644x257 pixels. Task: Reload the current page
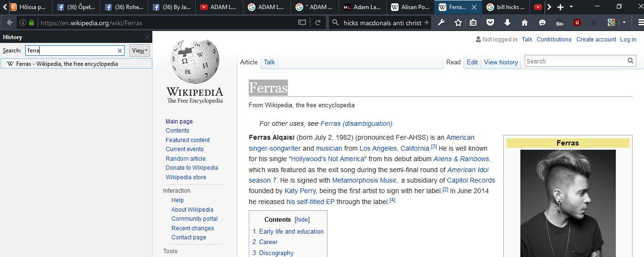coord(317,22)
